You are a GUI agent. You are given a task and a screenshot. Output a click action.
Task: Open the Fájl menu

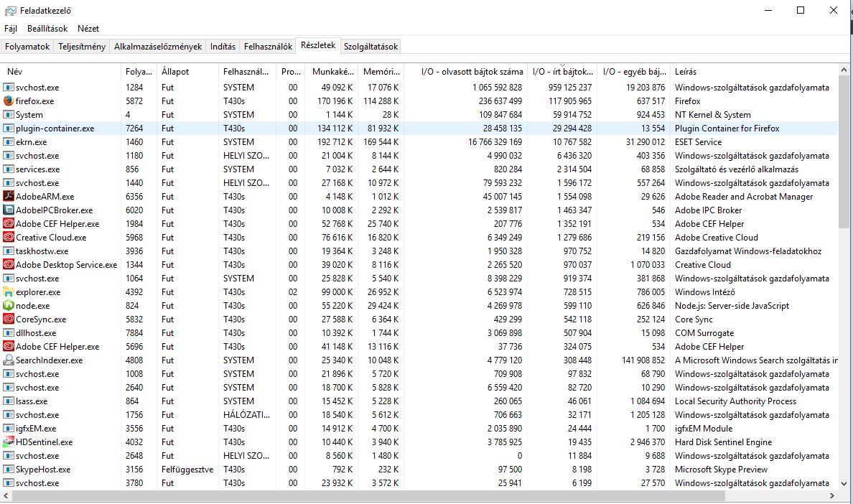click(11, 28)
